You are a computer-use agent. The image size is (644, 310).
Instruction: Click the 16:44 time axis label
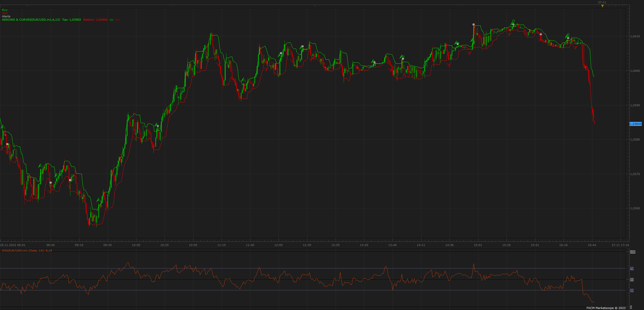(592, 245)
